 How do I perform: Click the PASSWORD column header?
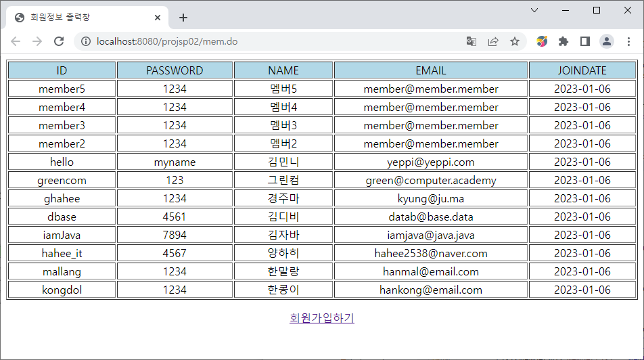175,70
